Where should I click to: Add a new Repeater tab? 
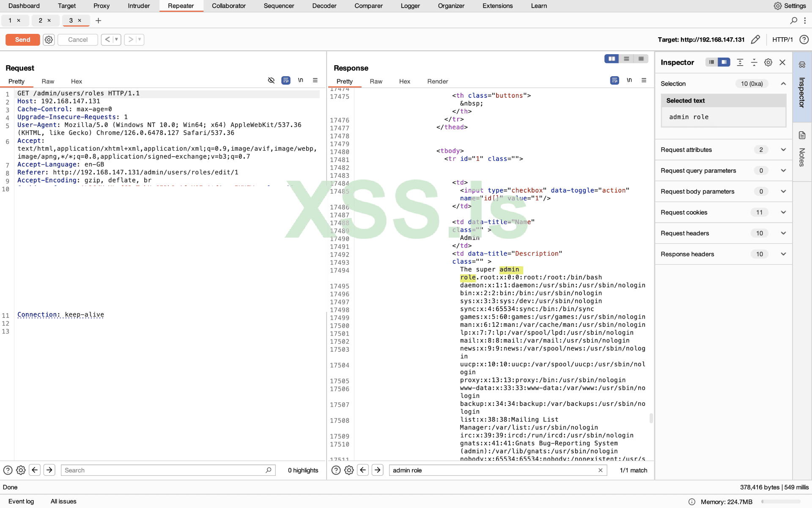click(98, 20)
